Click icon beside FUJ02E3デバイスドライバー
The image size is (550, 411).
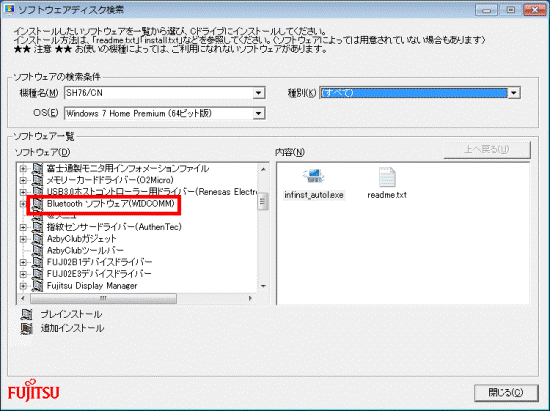pyautogui.click(x=37, y=274)
